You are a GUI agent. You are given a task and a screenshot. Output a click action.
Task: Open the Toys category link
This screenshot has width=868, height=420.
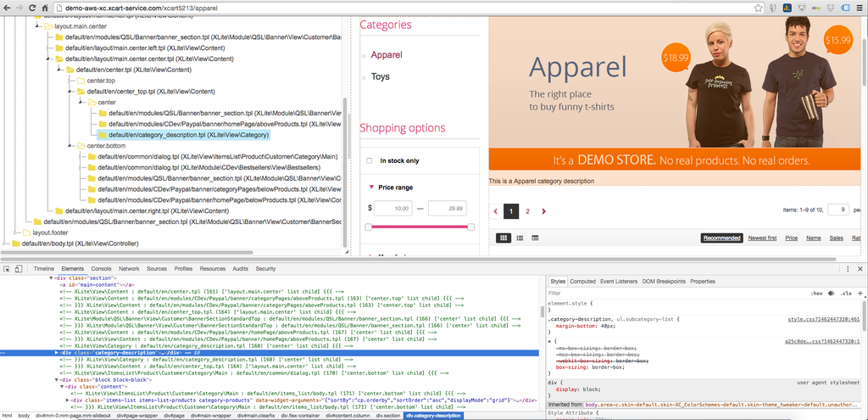click(381, 76)
